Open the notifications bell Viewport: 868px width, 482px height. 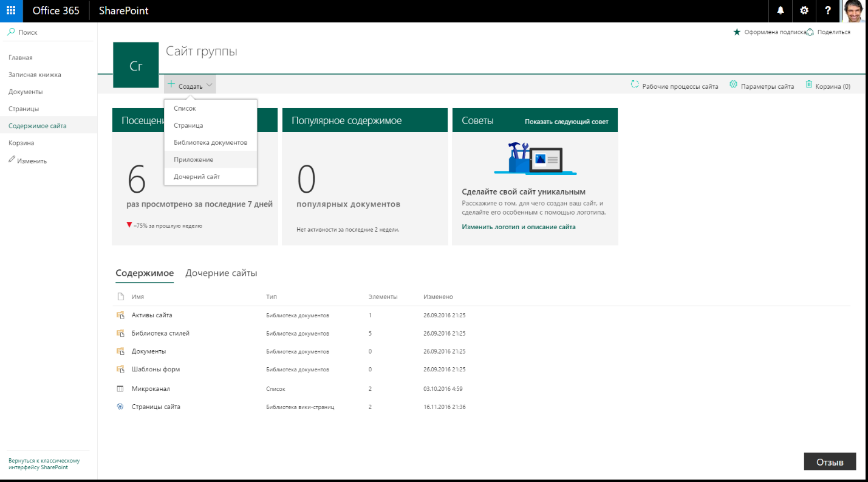781,11
